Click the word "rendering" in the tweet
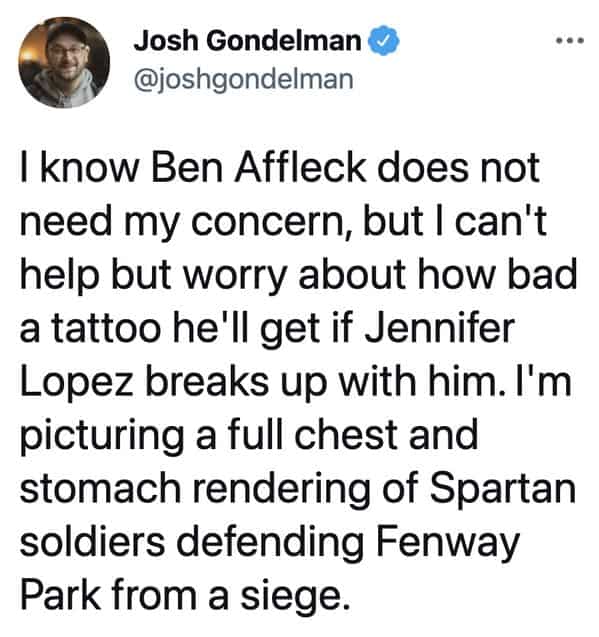This screenshot has height=637, width=599. [281, 490]
